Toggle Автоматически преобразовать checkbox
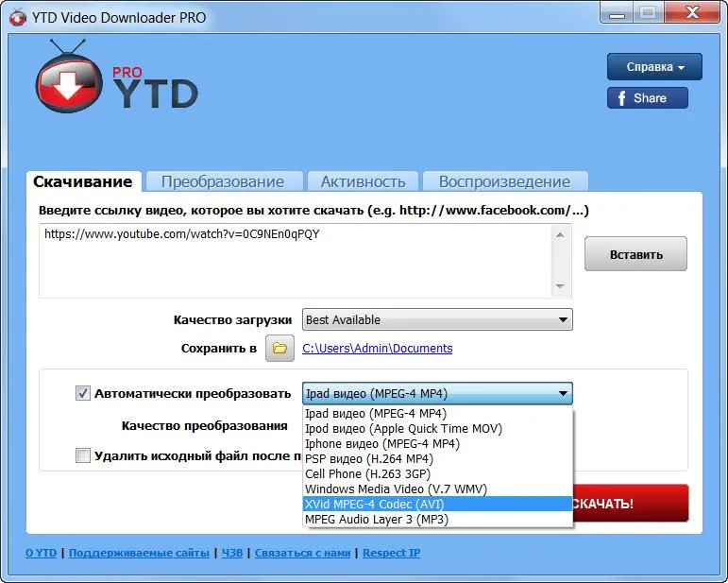The image size is (728, 583). pyautogui.click(x=83, y=393)
